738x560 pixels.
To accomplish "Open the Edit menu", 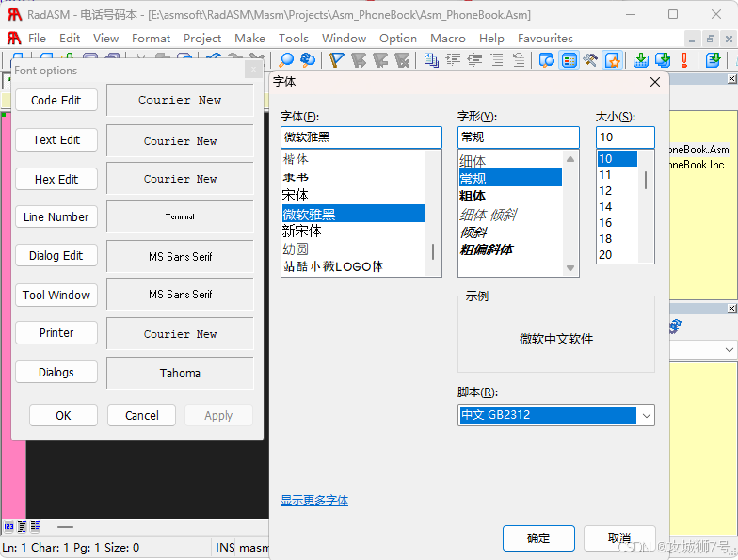I will pos(70,38).
